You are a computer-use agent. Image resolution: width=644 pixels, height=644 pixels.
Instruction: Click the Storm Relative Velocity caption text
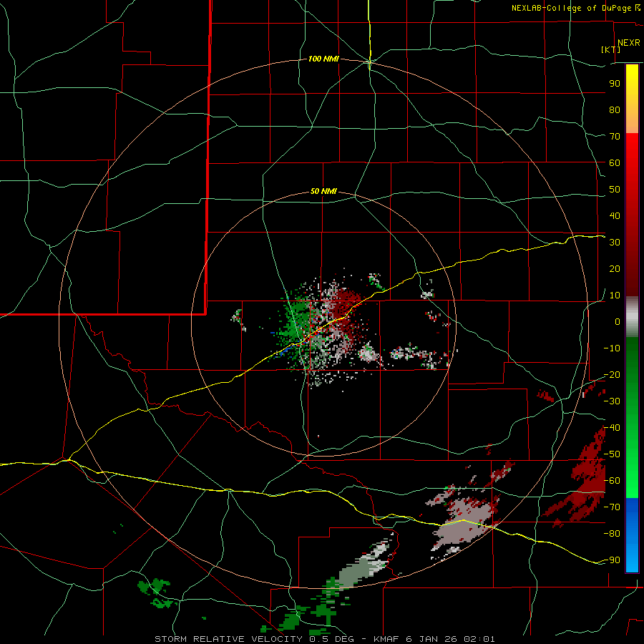(324, 639)
